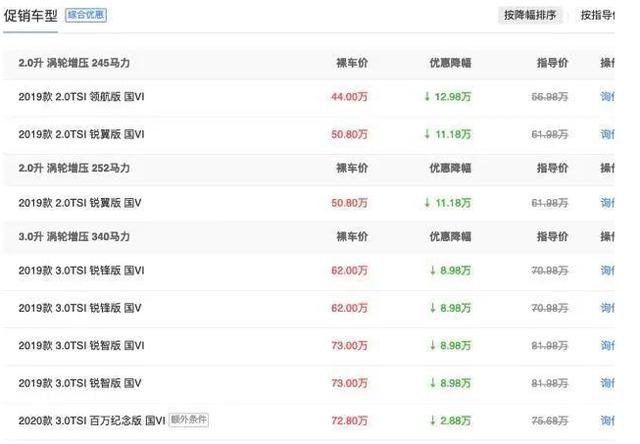
Task: Click 询价 link for 2019款 2.0TSI 领航版 国VI
Action: coord(607,97)
